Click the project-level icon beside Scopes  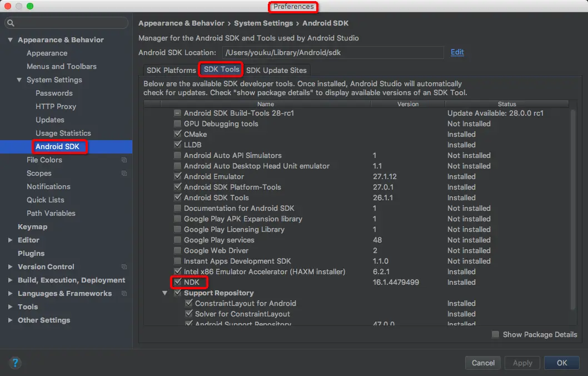point(124,174)
